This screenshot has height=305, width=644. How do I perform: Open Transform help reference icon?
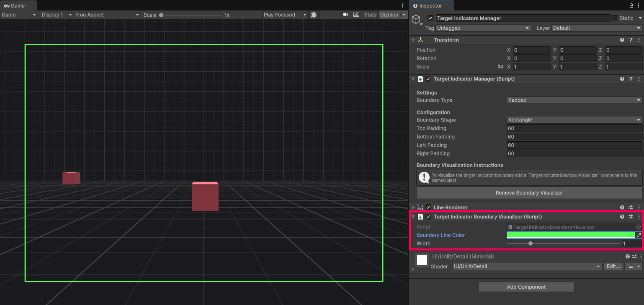(622, 40)
